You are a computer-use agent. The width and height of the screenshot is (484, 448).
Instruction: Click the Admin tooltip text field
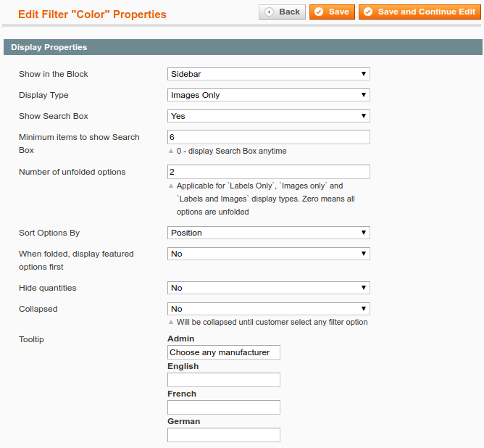(223, 352)
